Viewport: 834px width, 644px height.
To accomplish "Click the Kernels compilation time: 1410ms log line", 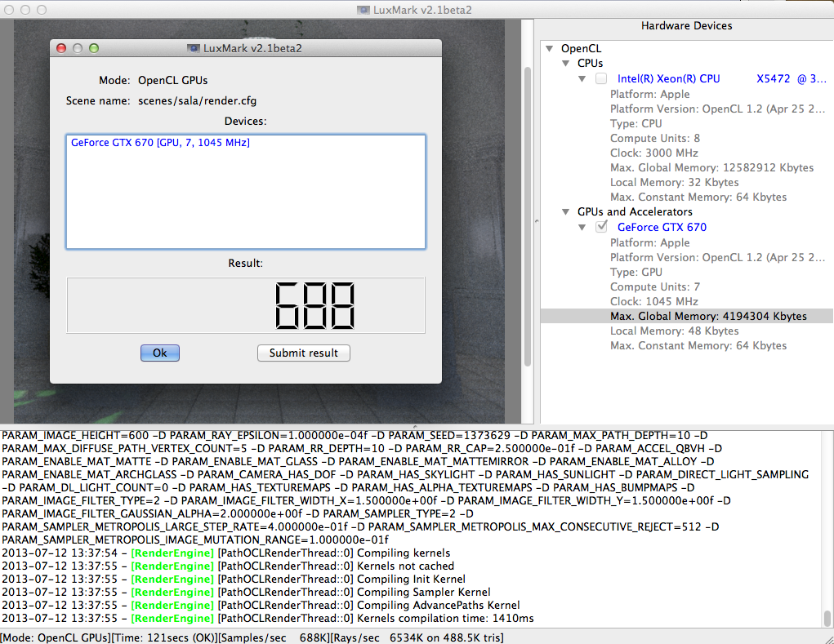I will pos(268,619).
